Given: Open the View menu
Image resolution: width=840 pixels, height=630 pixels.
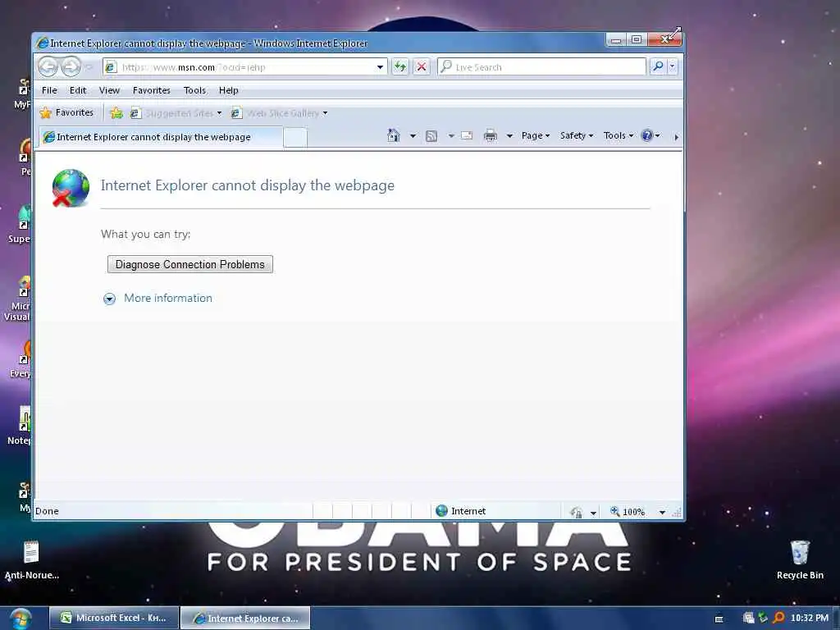Looking at the screenshot, I should coord(109,90).
